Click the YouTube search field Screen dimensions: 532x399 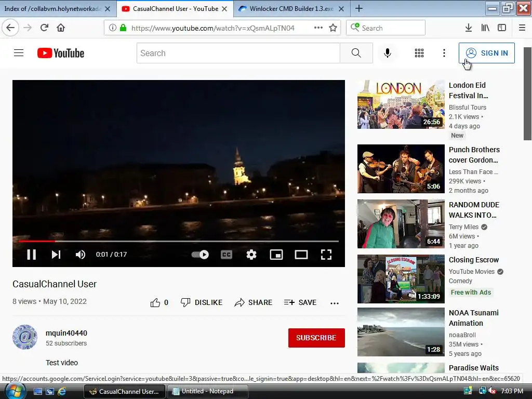pyautogui.click(x=238, y=53)
